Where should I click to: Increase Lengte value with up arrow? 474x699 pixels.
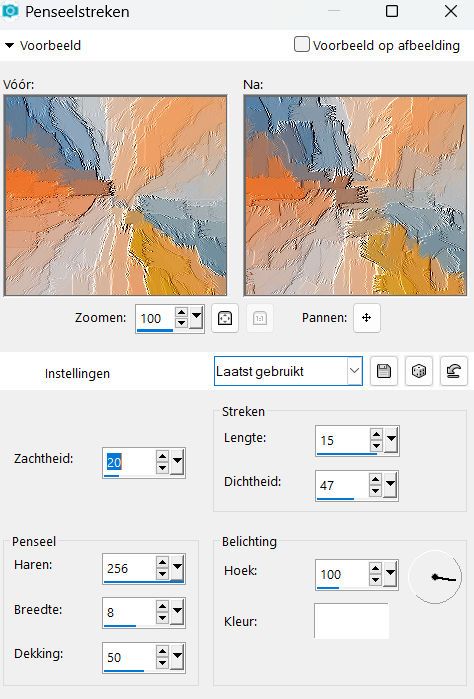coord(376,434)
